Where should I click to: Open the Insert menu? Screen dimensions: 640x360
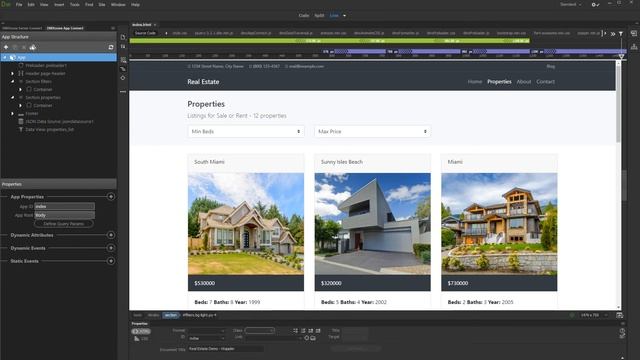tap(59, 4)
